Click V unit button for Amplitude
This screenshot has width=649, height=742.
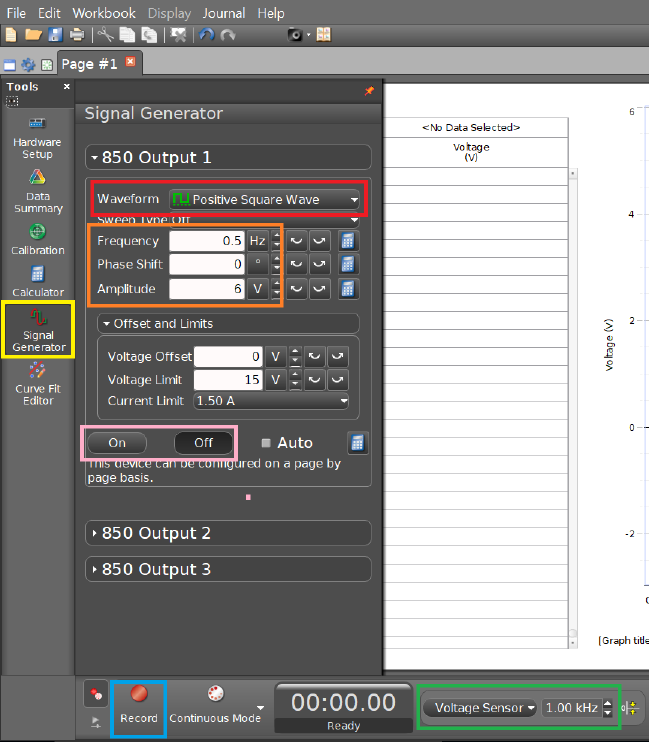click(x=258, y=289)
